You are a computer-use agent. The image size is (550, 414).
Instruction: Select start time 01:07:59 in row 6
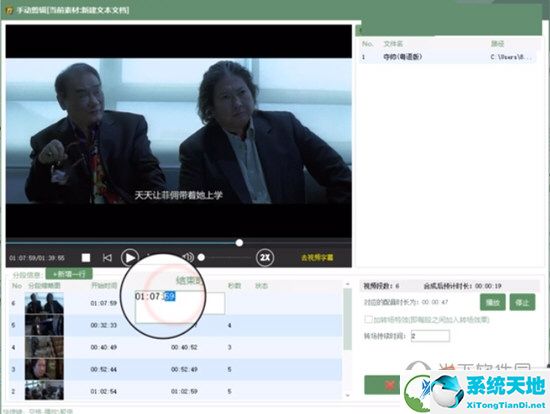click(103, 303)
